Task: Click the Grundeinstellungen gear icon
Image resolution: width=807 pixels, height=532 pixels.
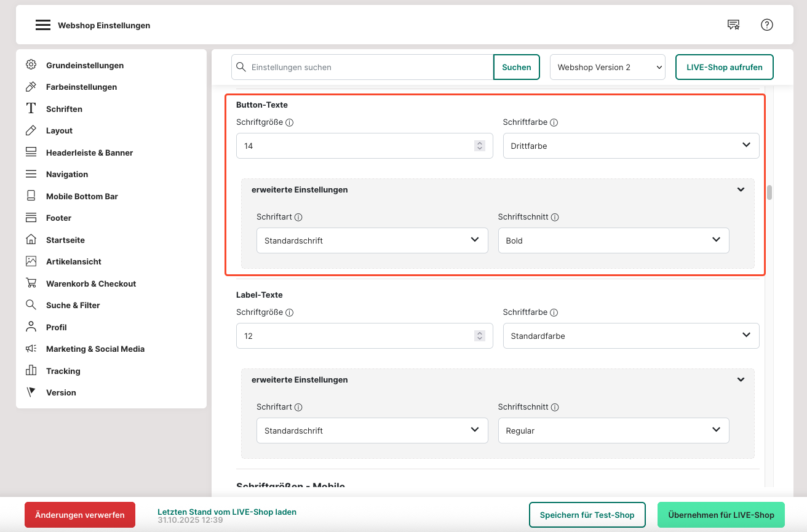Action: tap(31, 65)
